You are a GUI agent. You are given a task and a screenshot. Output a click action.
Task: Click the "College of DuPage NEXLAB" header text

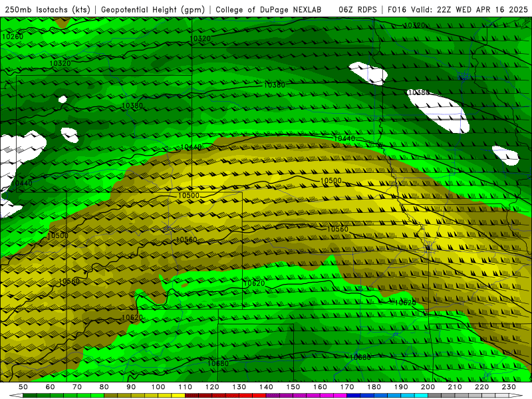point(268,10)
